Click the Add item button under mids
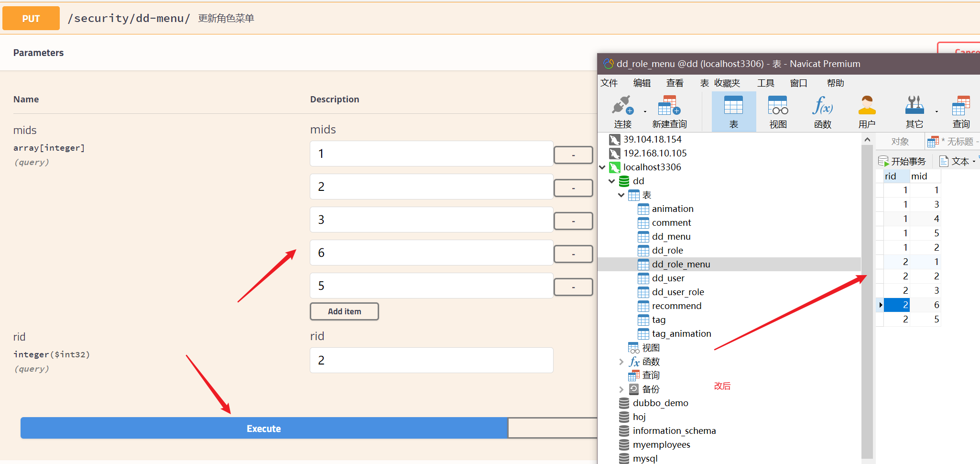This screenshot has height=464, width=980. [x=344, y=311]
